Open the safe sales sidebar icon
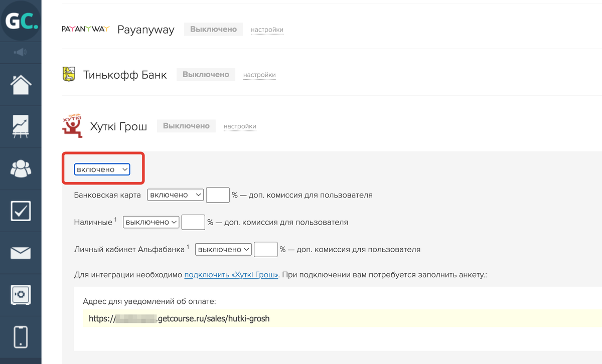The width and height of the screenshot is (602, 364). coord(21,294)
